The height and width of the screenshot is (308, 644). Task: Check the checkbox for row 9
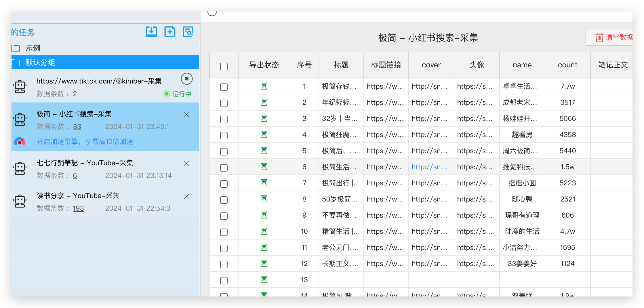coord(224,216)
